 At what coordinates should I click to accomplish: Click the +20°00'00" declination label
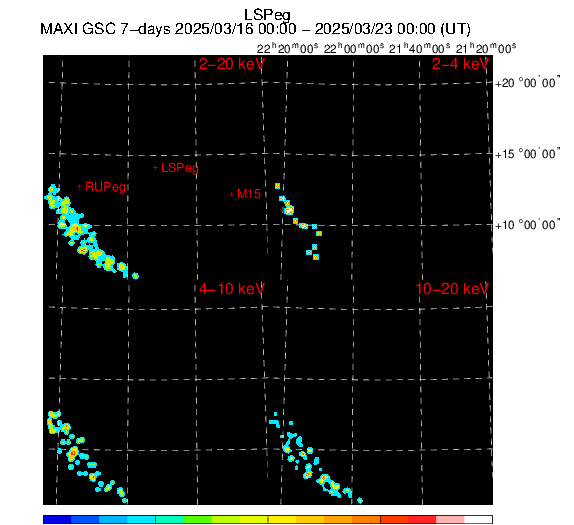tap(528, 83)
